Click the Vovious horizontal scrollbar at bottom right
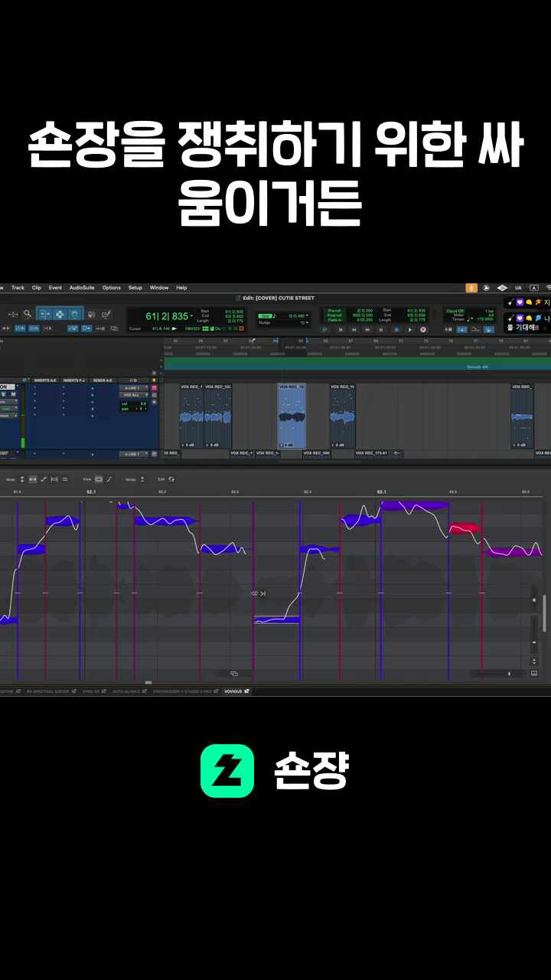Image resolution: width=551 pixels, height=980 pixels. [x=497, y=674]
